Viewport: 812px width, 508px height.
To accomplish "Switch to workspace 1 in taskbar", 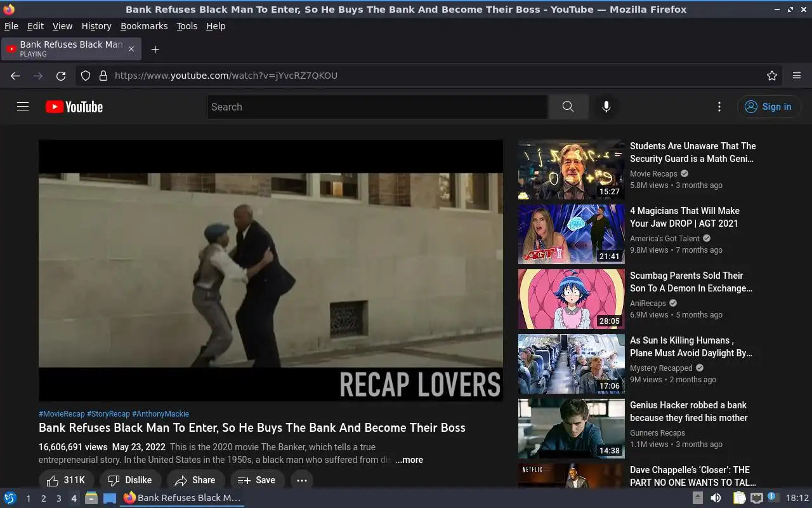I will point(28,498).
